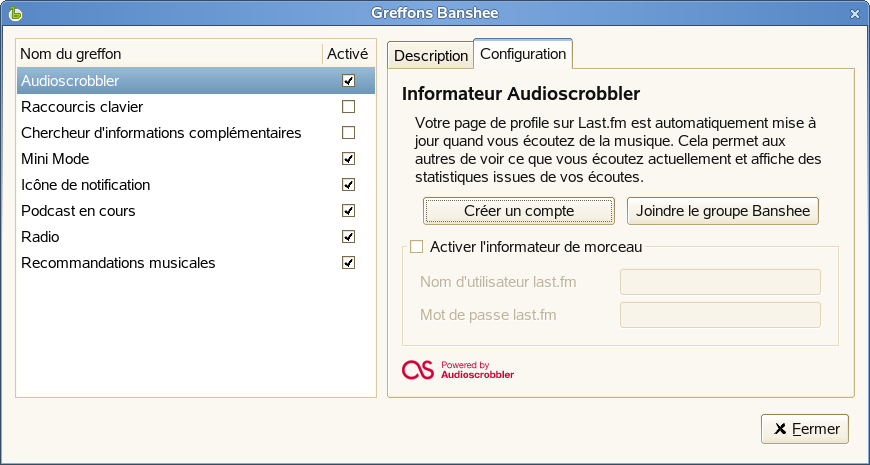Click the Nom d'utilisateur last.fm field
This screenshot has width=870, height=465.
(x=720, y=282)
